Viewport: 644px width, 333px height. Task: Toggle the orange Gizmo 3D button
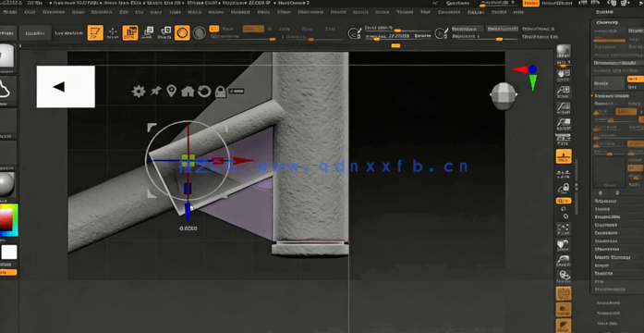click(x=182, y=32)
